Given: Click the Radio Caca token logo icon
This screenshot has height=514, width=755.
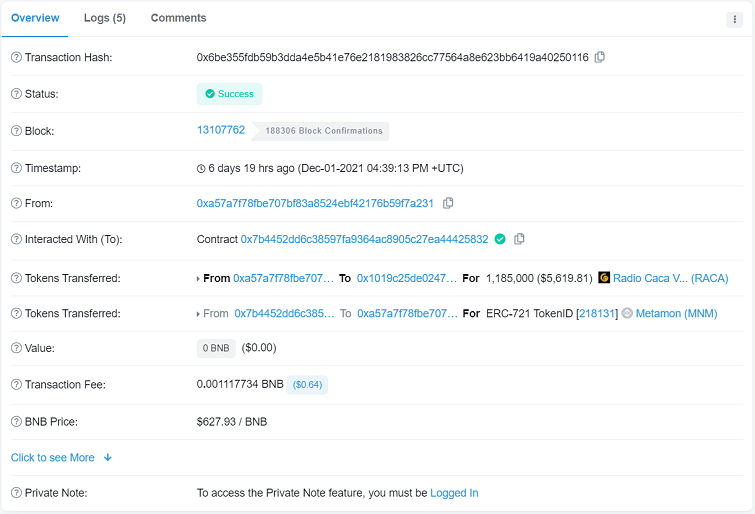Looking at the screenshot, I should [604, 278].
